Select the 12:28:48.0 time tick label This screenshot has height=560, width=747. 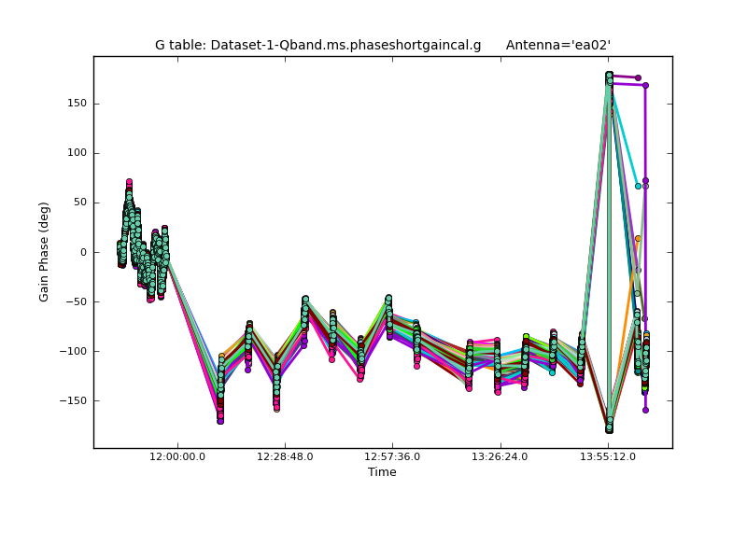(285, 456)
